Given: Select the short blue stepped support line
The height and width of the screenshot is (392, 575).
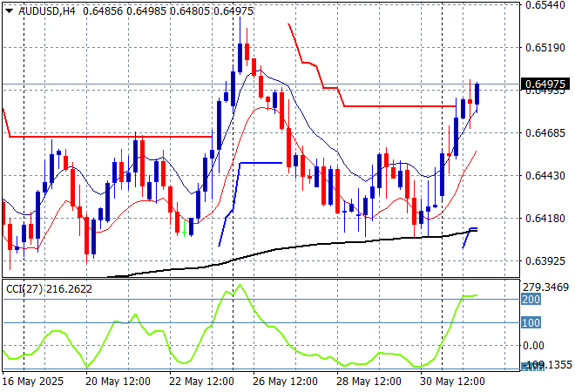Looking at the screenshot, I should (x=260, y=163).
